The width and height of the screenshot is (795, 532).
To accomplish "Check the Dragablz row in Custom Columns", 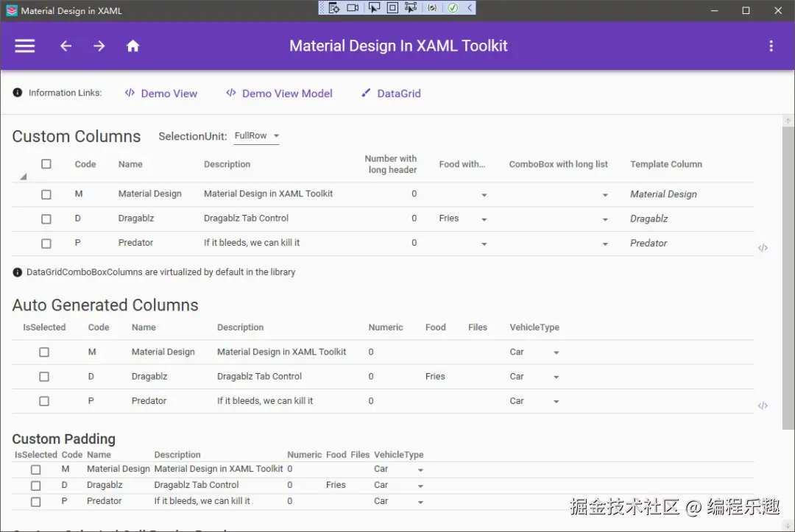I will (46, 219).
